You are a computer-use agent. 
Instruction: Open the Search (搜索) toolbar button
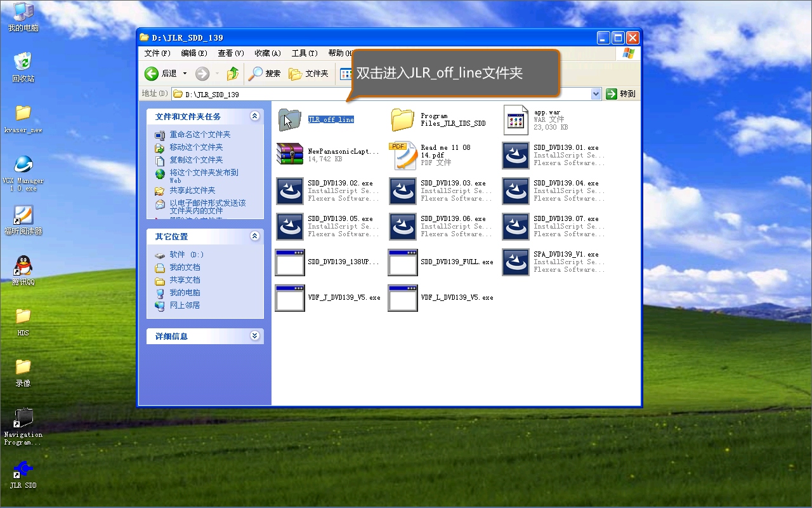pyautogui.click(x=265, y=74)
